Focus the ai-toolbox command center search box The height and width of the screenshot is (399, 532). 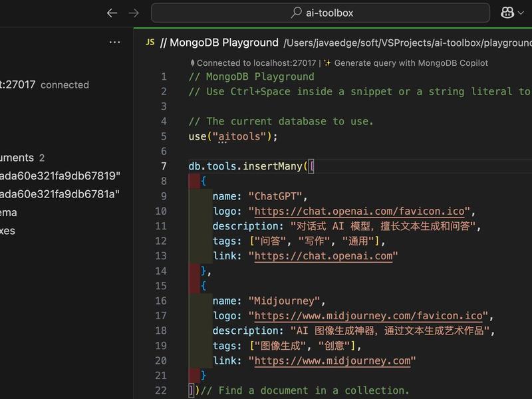[x=321, y=13]
